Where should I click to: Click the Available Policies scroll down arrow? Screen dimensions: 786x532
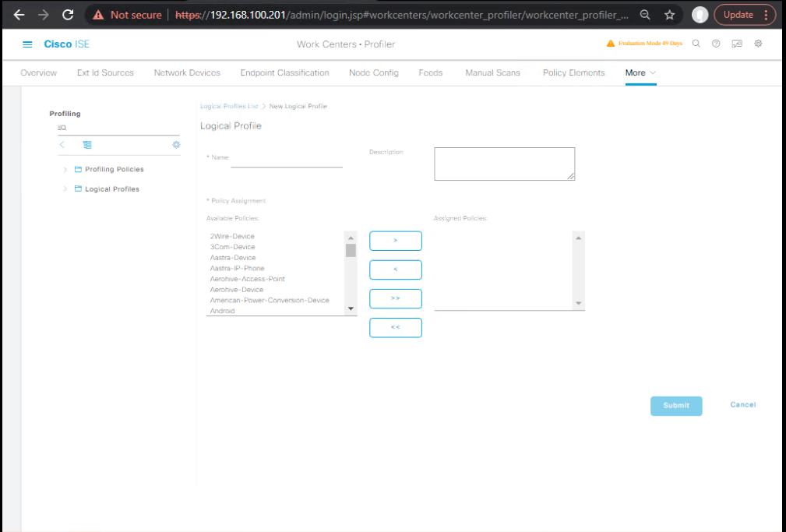(351, 309)
